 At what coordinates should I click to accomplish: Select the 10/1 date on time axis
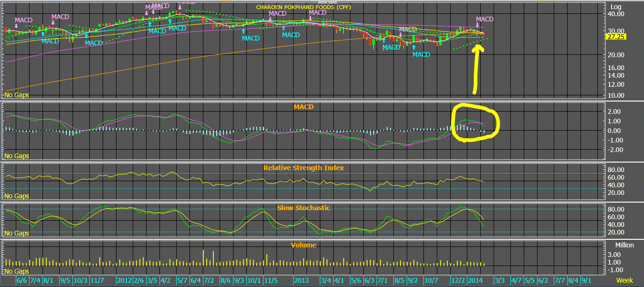[x=254, y=280]
